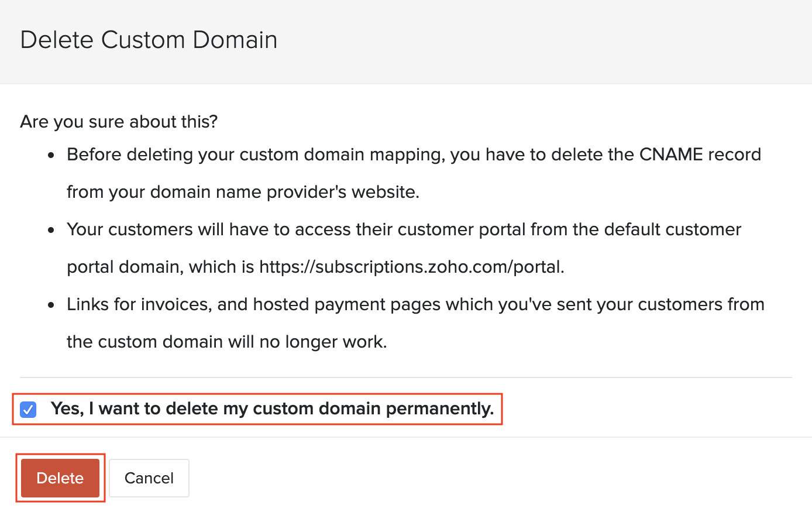Click the checkbox label text
Viewport: 812px width, 515px height.
click(273, 408)
